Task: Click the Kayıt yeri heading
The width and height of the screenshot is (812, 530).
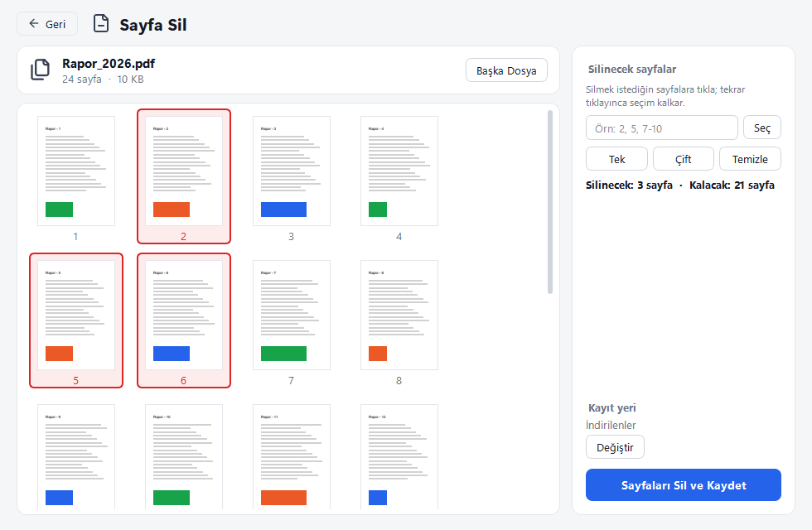Action: pos(612,407)
